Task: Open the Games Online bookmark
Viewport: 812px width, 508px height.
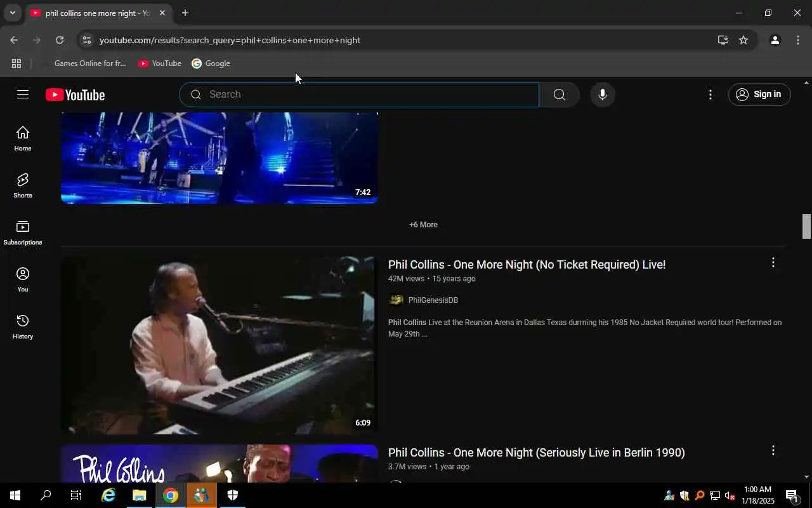Action: tap(84, 63)
